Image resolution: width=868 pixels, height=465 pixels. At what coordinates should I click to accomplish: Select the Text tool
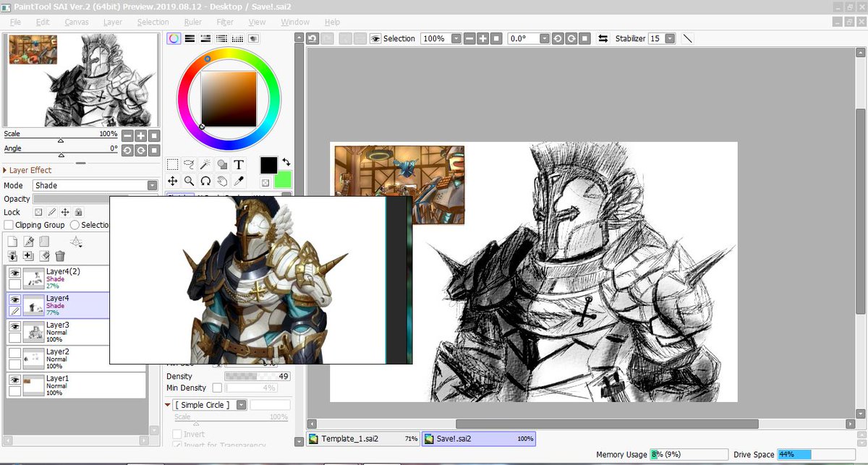[x=239, y=165]
